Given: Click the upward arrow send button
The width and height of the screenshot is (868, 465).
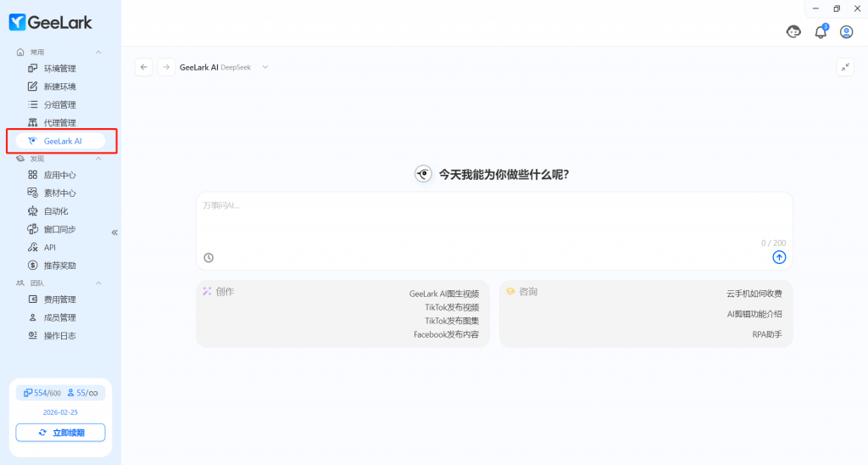Looking at the screenshot, I should click(x=779, y=257).
